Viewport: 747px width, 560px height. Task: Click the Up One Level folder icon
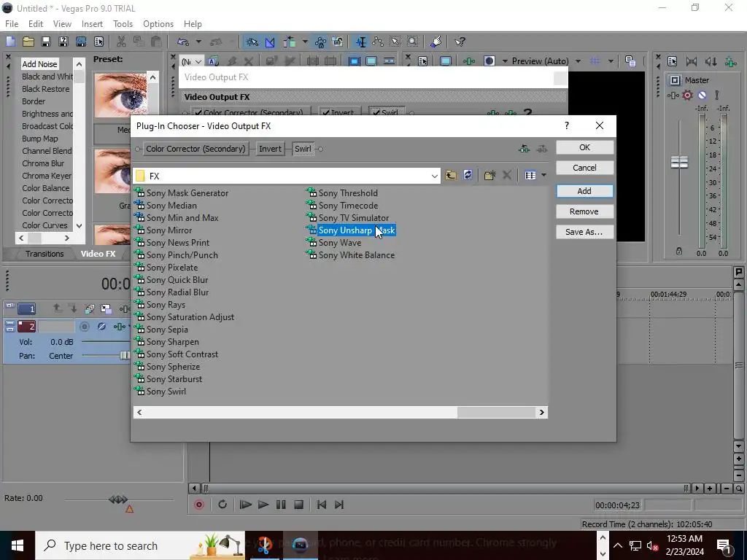click(451, 175)
